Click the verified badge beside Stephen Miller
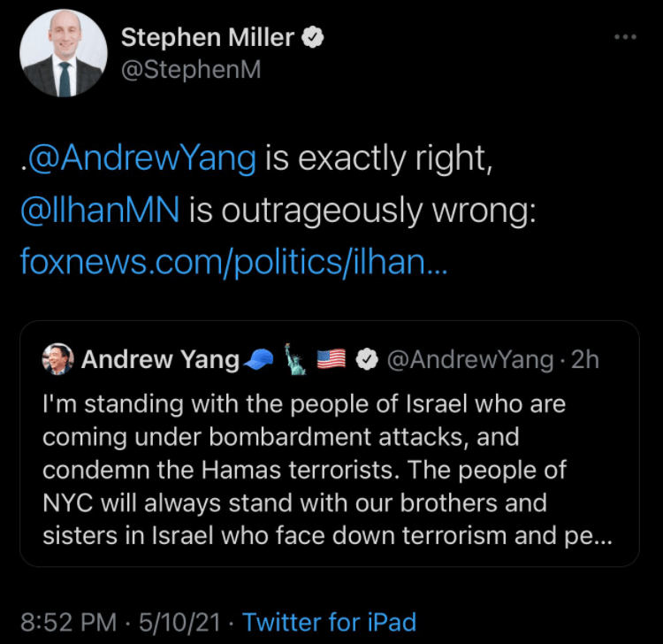This screenshot has width=663, height=644. (x=314, y=37)
